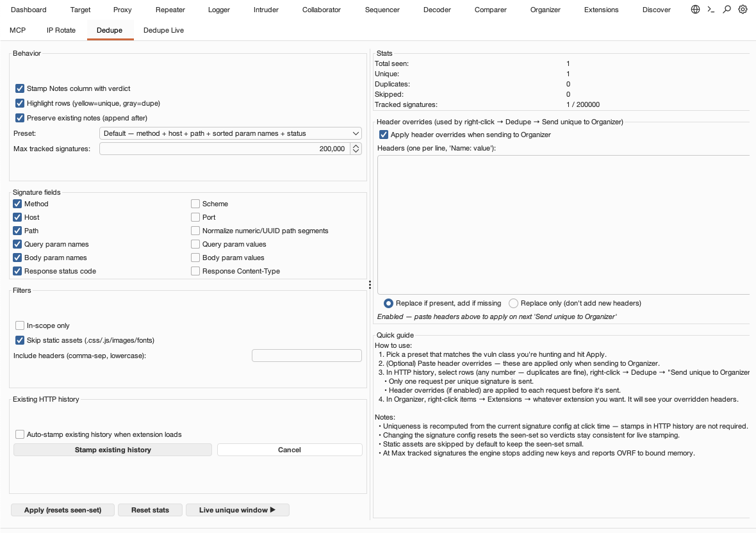
Task: Click the Include headers input field
Action: (307, 356)
